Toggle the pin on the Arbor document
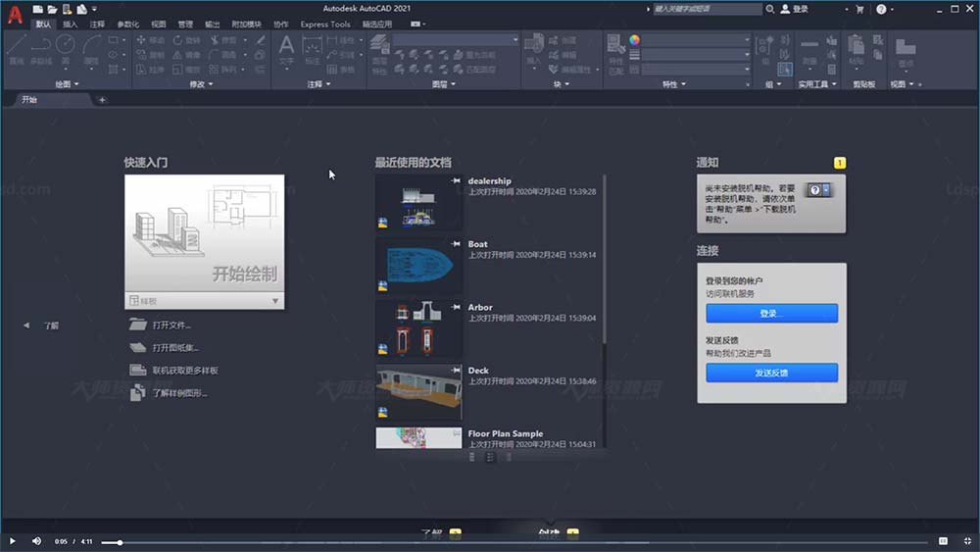980x552 pixels. pyautogui.click(x=456, y=307)
